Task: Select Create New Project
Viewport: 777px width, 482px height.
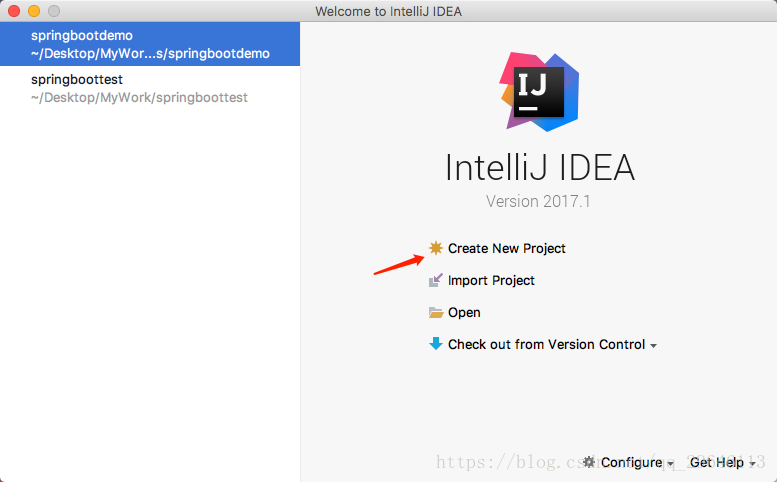Action: pos(506,248)
